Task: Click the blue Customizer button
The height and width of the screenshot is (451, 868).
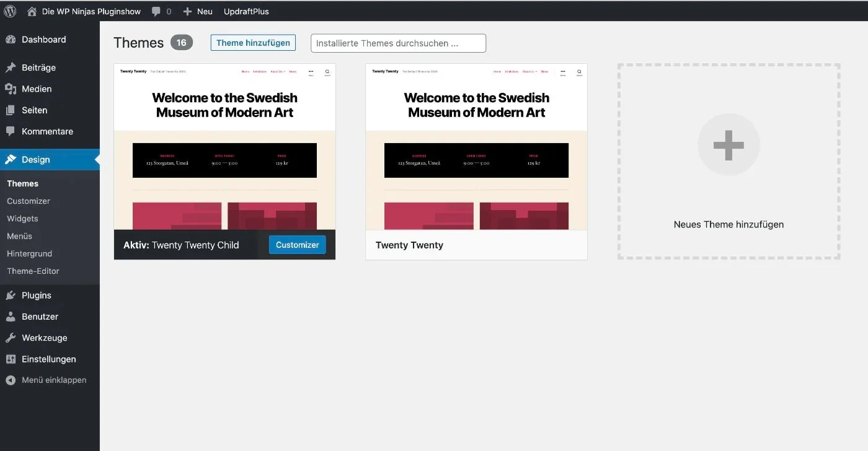Action: tap(297, 245)
